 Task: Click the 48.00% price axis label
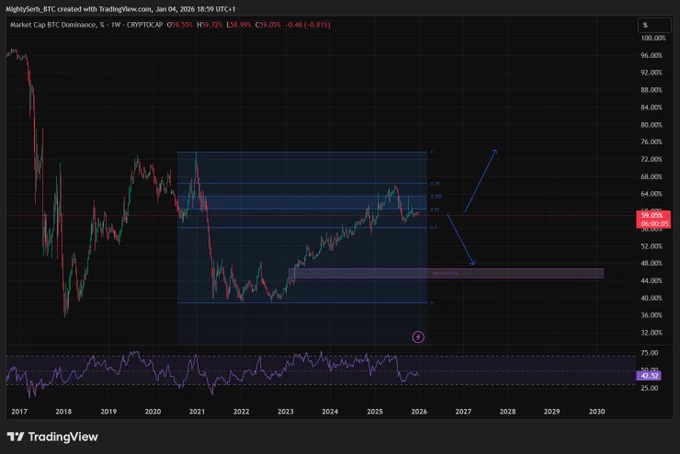(651, 263)
